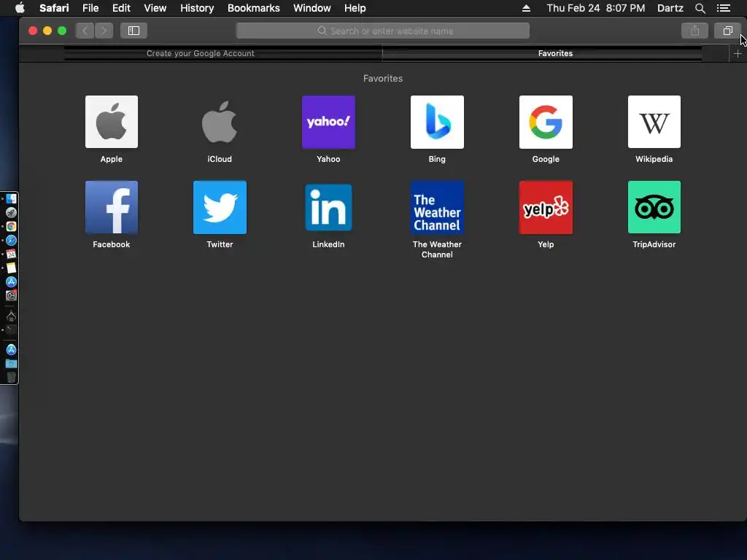Open the iCloud favorite
The image size is (747, 560).
(220, 122)
